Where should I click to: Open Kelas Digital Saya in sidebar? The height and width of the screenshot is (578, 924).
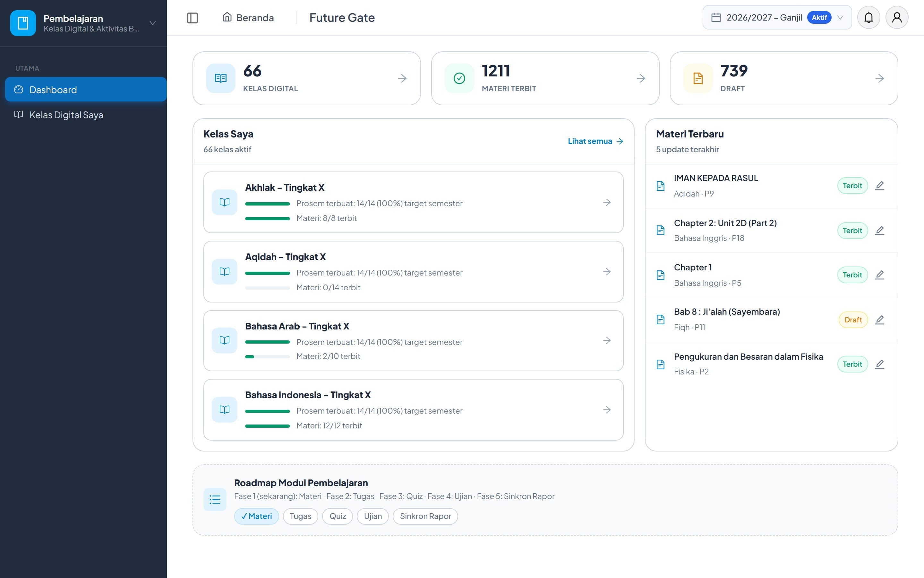tap(86, 115)
